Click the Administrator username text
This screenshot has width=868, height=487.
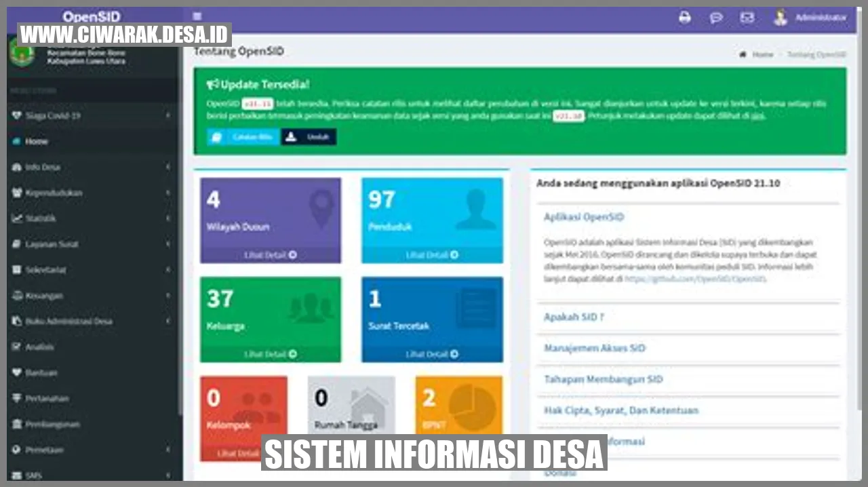coord(821,18)
